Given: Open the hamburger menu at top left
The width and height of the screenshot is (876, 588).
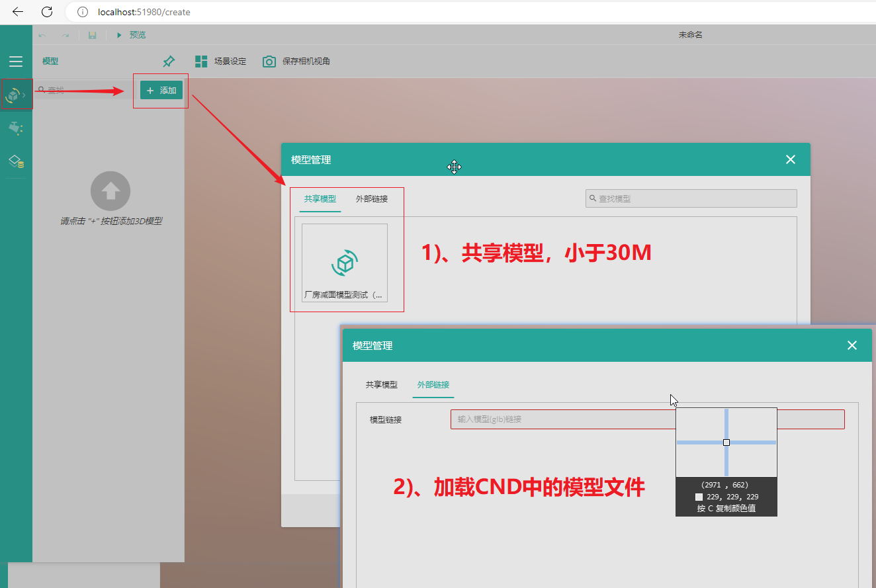Looking at the screenshot, I should coord(15,61).
